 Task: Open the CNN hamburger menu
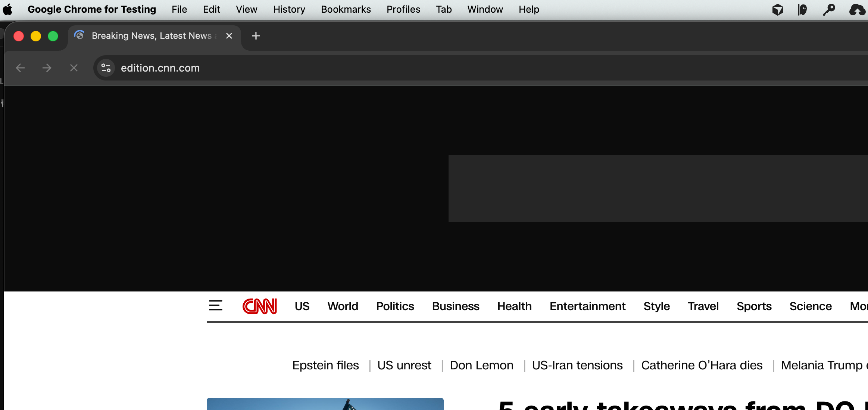tap(215, 306)
